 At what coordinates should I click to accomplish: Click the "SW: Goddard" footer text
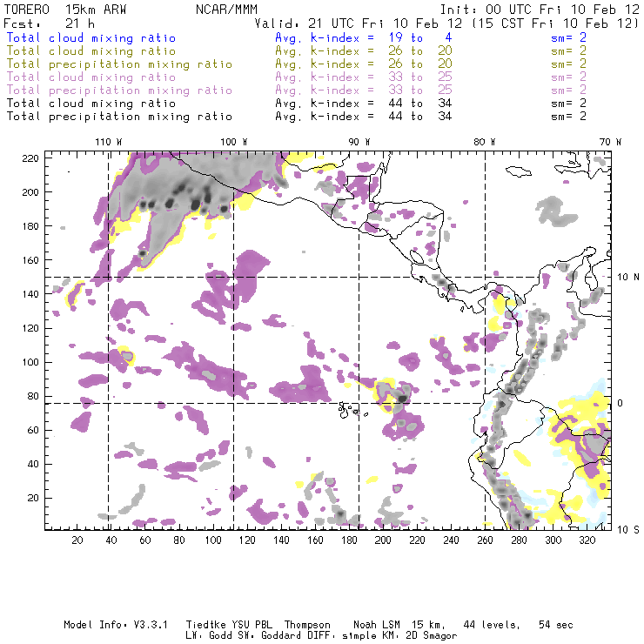pyautogui.click(x=269, y=636)
